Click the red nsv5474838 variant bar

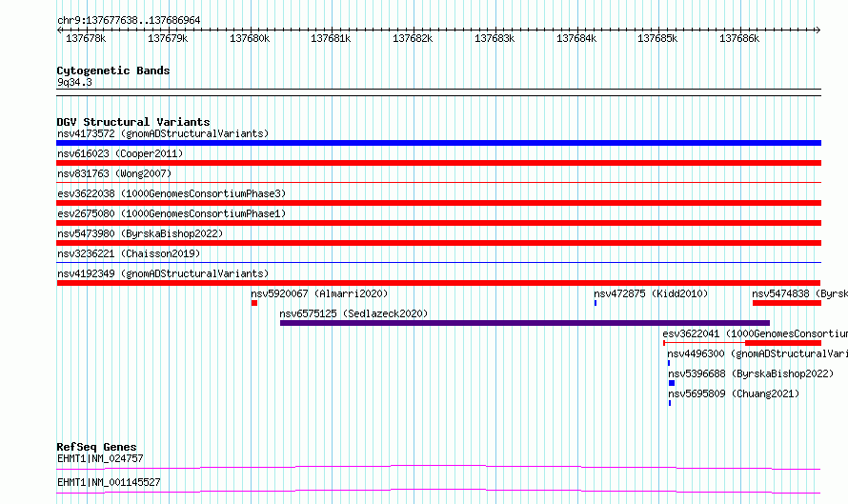[x=787, y=303]
